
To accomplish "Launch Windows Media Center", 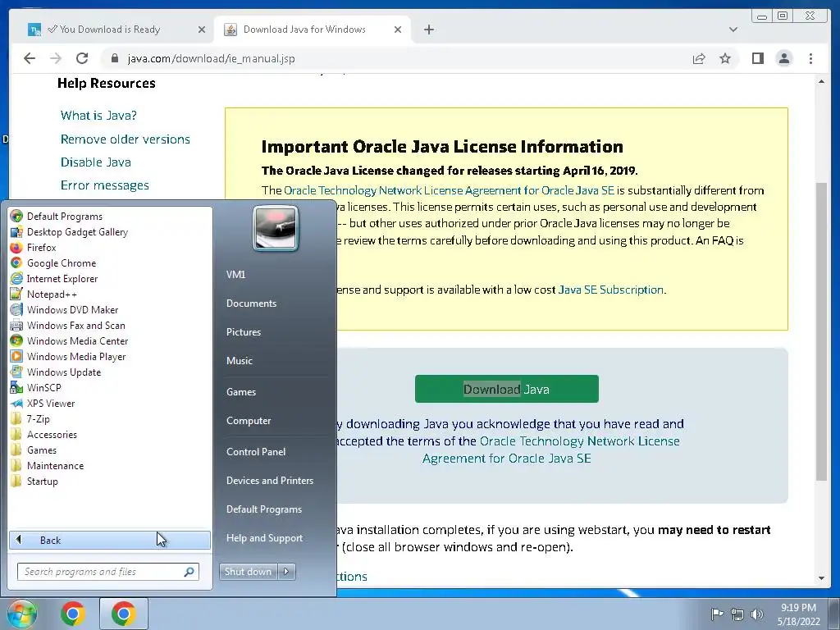I will [x=77, y=340].
